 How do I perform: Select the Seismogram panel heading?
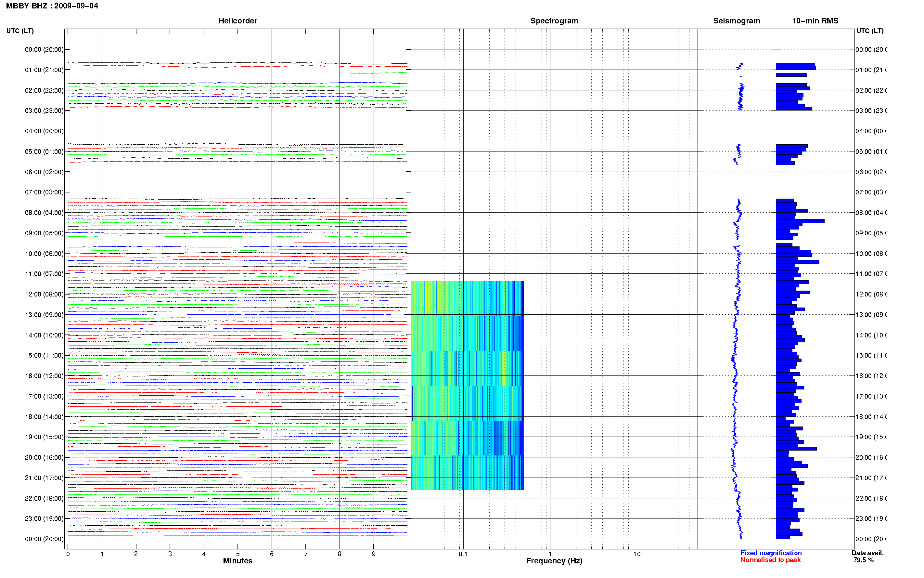(737, 21)
